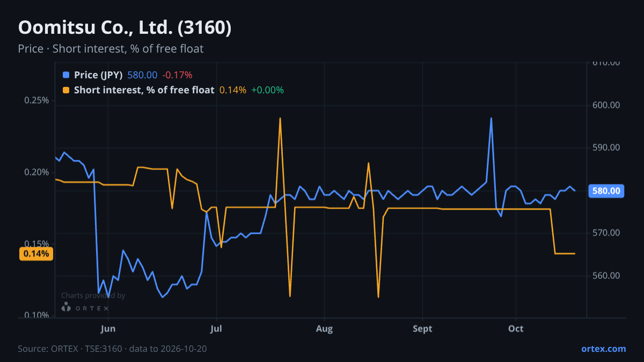This screenshot has width=644, height=362.
Task: Click the 0.15% left axis label
Action: coord(36,243)
